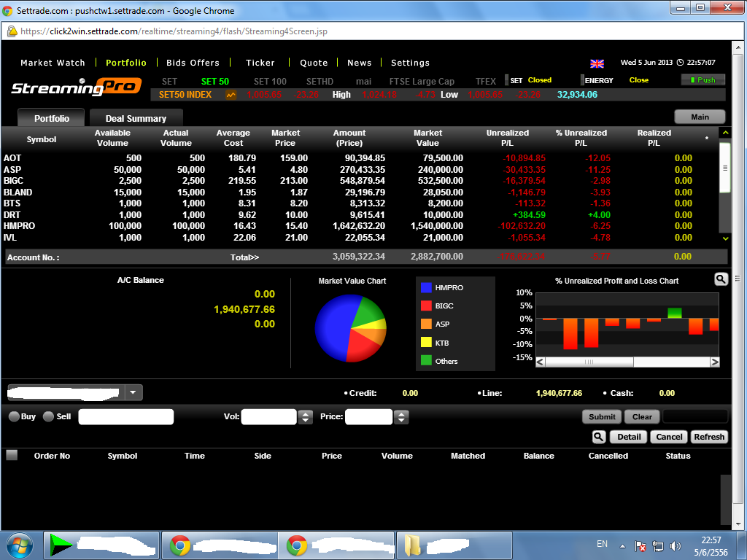Open the magnifier beside profit loss chart

coord(721,279)
